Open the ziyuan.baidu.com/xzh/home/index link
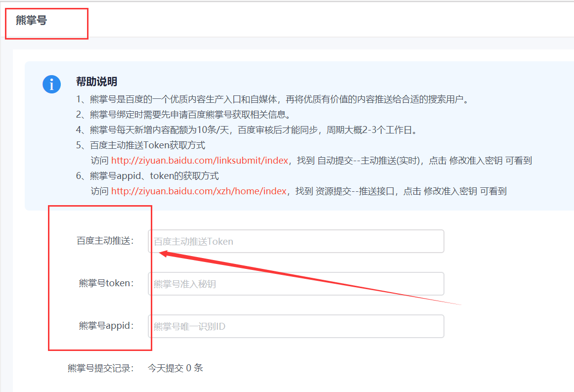This screenshot has width=574, height=392. pos(199,191)
